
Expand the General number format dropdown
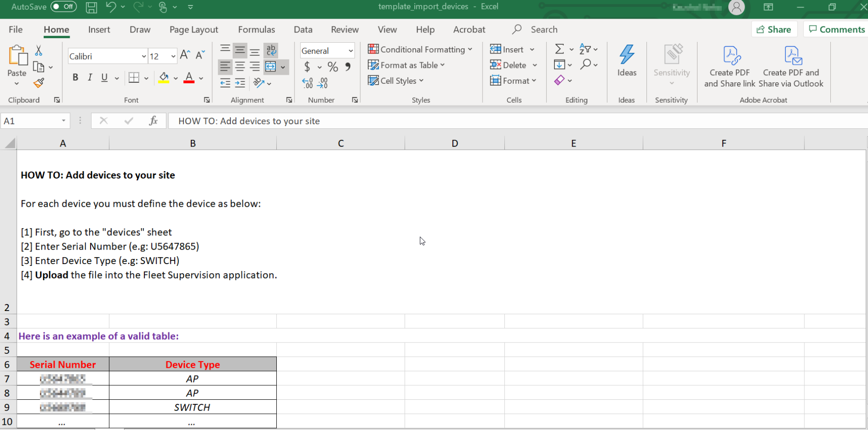coord(351,51)
